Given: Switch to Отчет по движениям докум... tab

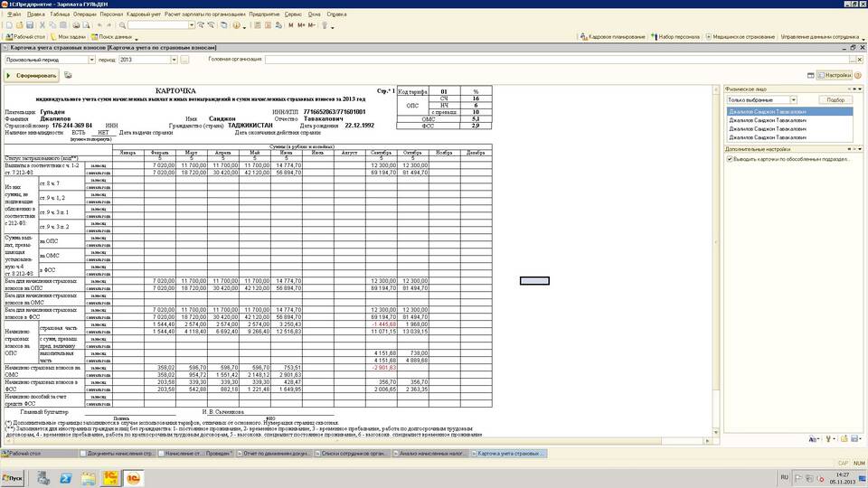Looking at the screenshot, I should pyautogui.click(x=274, y=453).
